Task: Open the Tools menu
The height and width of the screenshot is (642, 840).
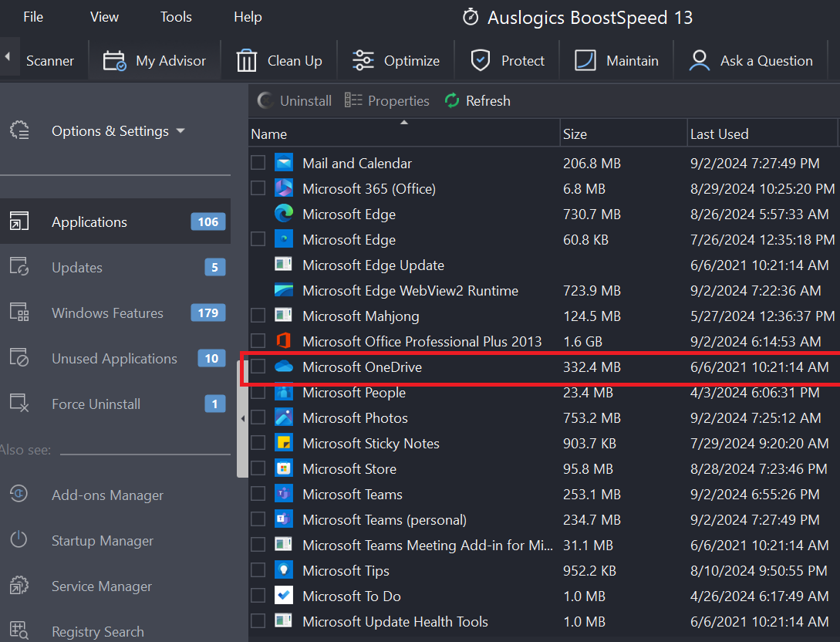Action: [x=176, y=17]
